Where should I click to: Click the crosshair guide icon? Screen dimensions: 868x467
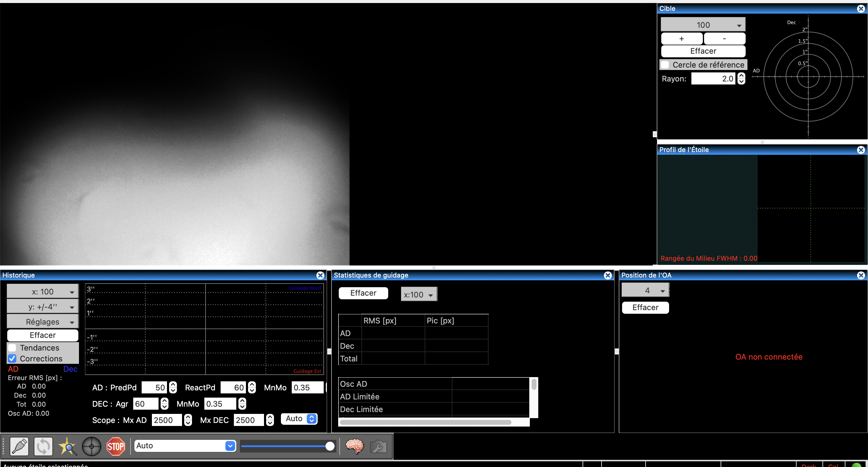92,446
